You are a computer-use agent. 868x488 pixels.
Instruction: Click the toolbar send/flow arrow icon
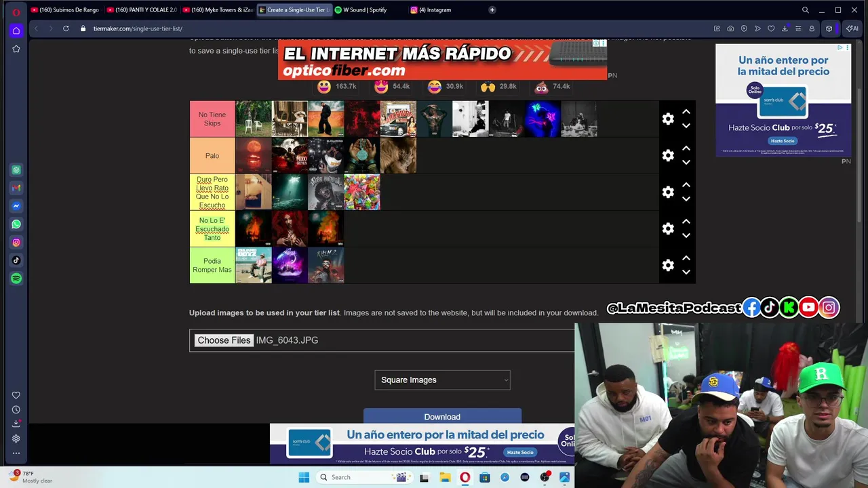point(757,28)
